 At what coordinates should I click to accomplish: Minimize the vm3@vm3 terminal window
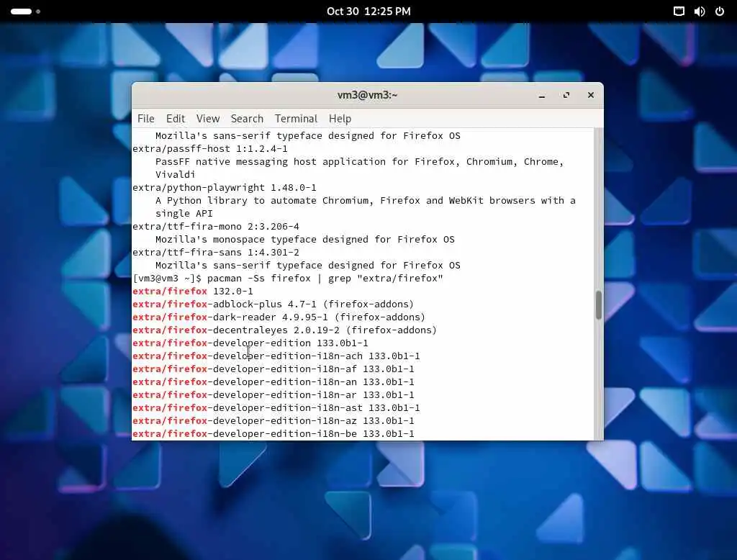pyautogui.click(x=542, y=96)
